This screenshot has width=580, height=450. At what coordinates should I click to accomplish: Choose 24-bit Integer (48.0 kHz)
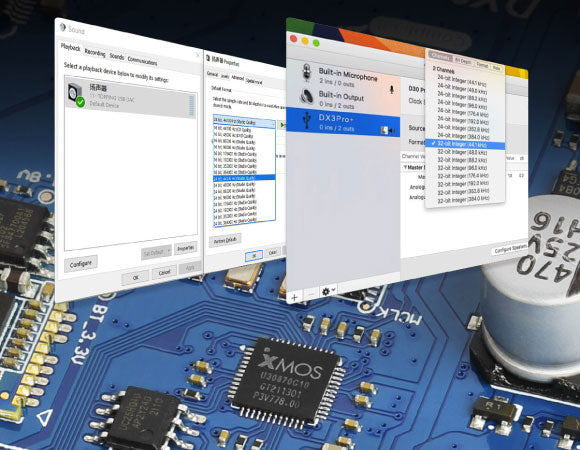[462, 88]
